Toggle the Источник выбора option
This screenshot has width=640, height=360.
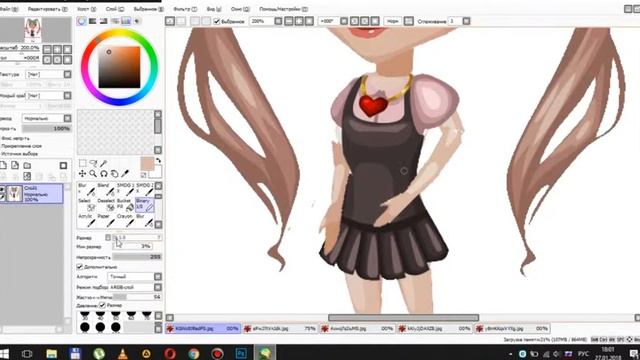click(x=19, y=154)
